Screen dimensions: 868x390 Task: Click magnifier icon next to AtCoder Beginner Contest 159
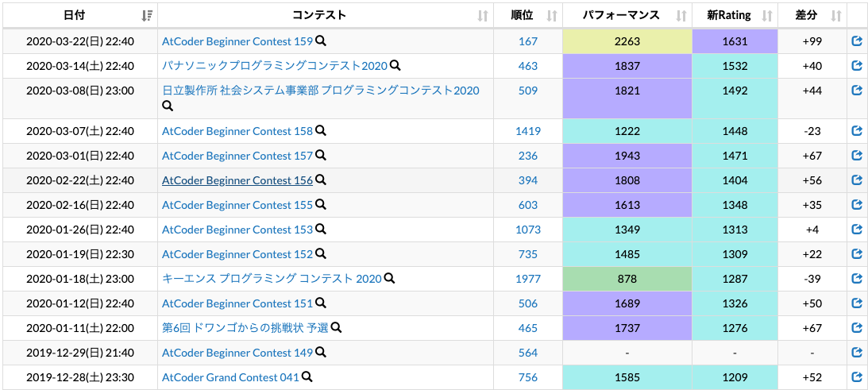(321, 41)
